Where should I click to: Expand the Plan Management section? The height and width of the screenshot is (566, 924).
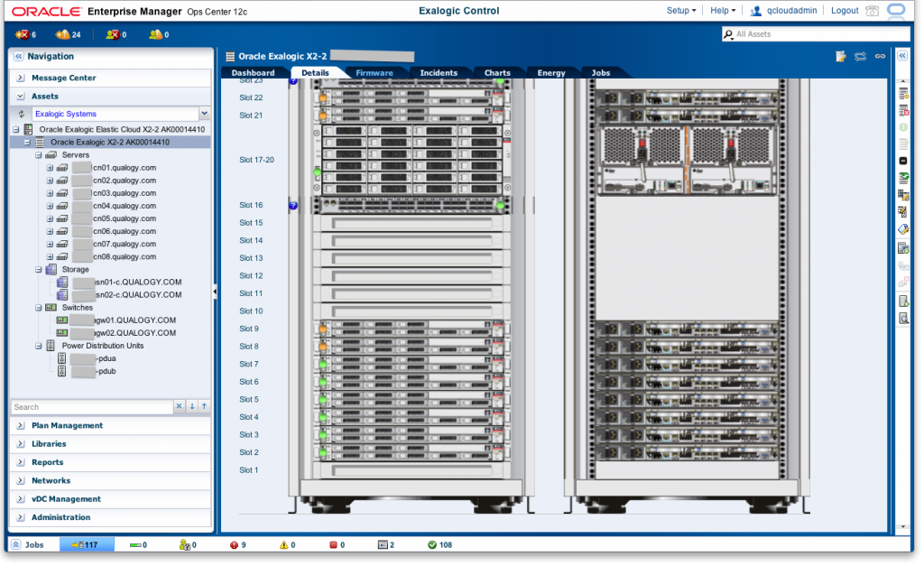click(21, 425)
